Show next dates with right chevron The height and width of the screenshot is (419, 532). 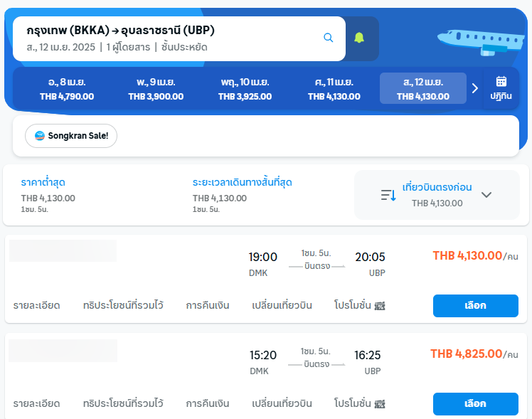[475, 88]
